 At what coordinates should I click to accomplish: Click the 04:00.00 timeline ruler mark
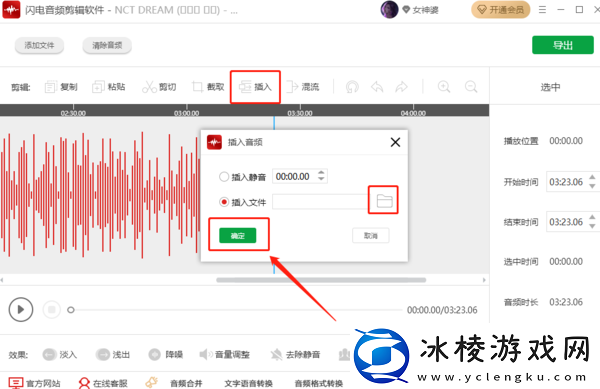point(413,113)
